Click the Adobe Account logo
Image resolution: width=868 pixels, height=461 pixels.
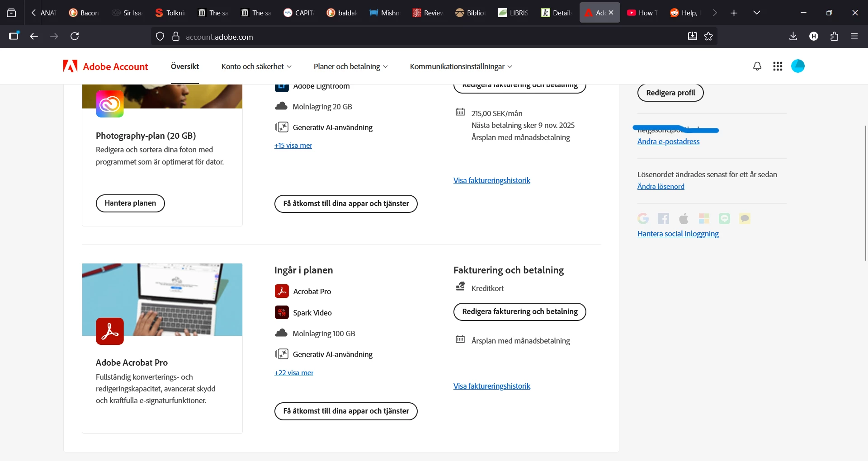point(106,66)
